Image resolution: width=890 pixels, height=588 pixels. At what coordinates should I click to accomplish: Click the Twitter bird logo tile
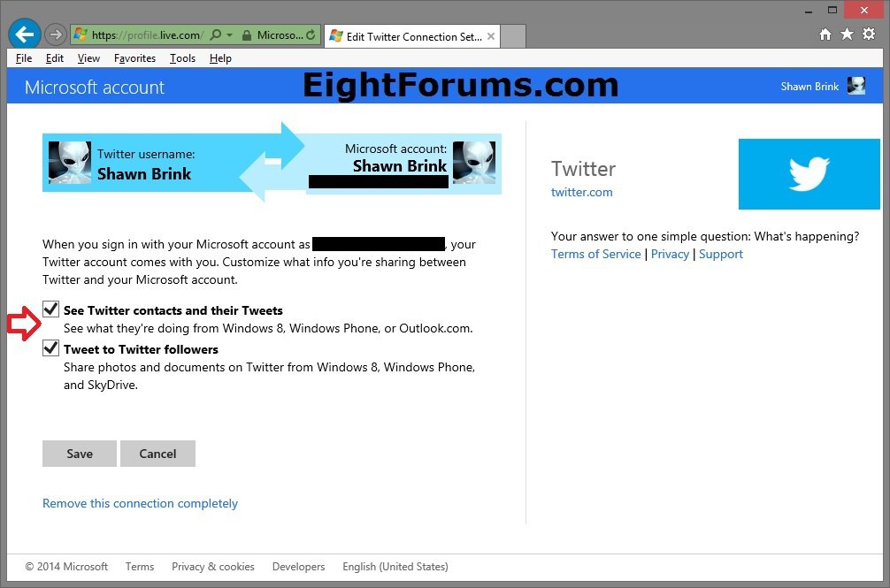[809, 174]
